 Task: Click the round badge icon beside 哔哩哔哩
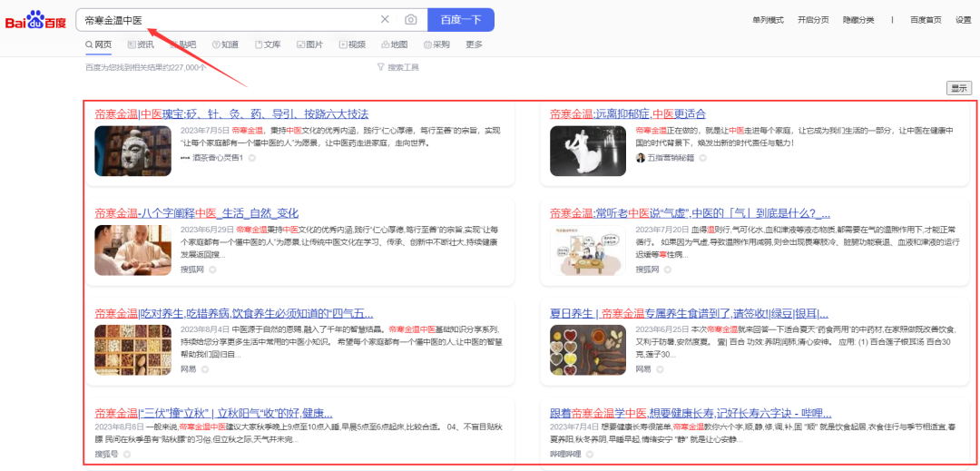pos(590,454)
